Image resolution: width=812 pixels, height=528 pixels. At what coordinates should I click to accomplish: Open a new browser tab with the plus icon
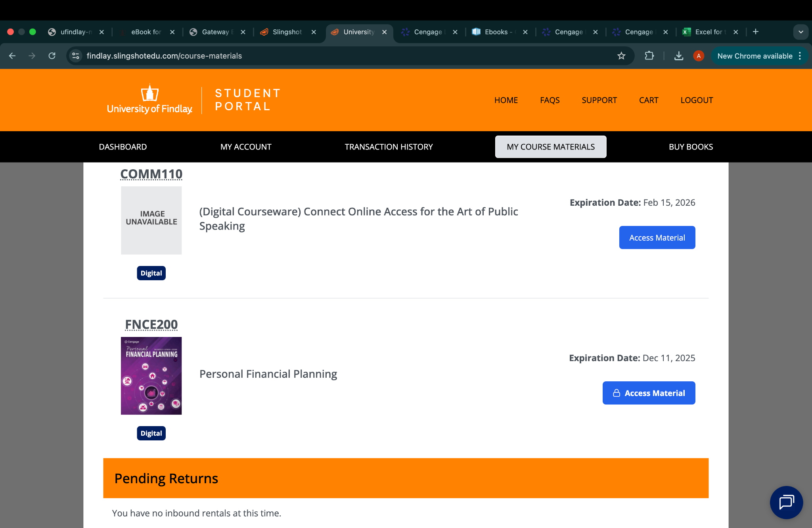coord(756,32)
